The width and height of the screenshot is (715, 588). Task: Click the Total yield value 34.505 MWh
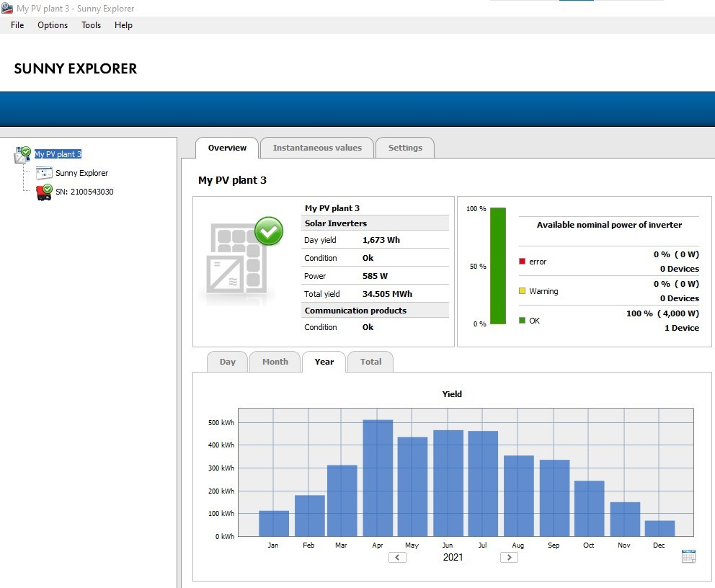pyautogui.click(x=387, y=294)
